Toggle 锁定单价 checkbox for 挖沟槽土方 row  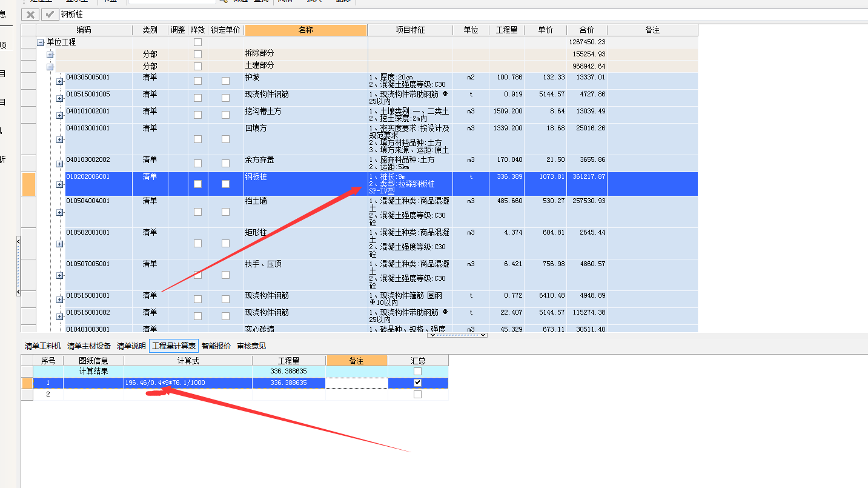[x=225, y=115]
